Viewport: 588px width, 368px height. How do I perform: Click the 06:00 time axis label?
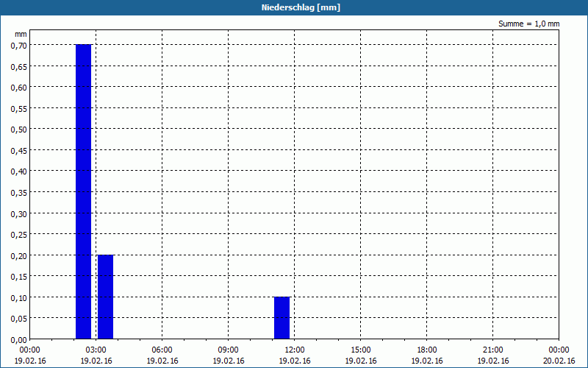pos(162,350)
